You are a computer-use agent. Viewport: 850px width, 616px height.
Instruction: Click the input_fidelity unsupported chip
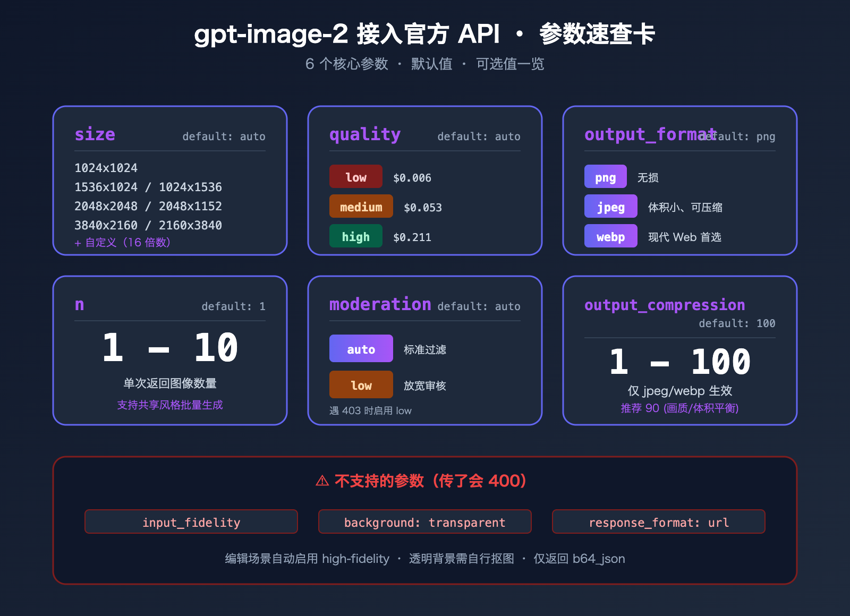point(191,522)
